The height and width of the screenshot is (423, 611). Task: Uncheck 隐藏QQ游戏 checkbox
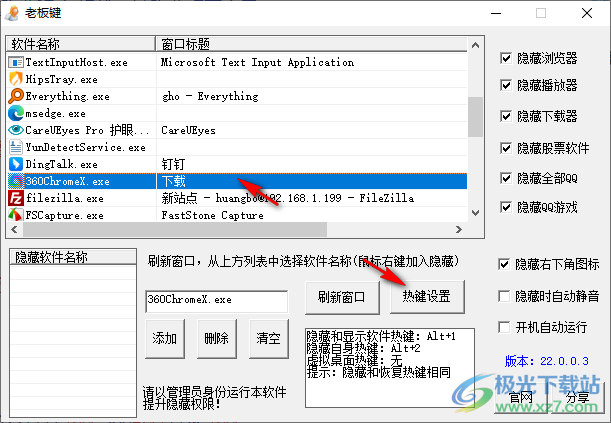[505, 207]
